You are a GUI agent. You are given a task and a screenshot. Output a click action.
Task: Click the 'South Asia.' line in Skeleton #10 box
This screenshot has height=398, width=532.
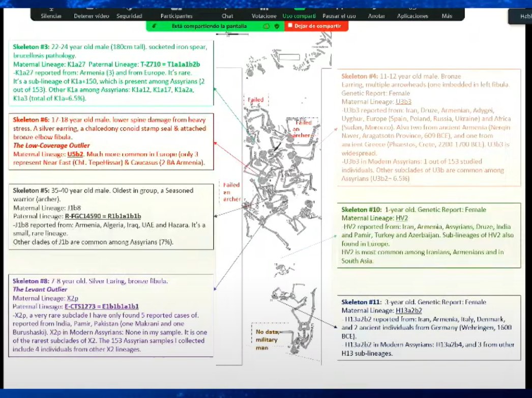point(357,261)
